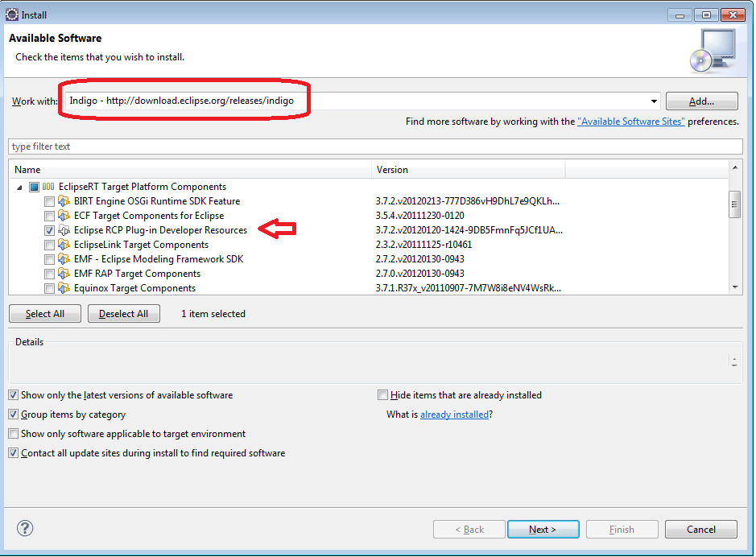Click the Equinox Target Components feature icon

[x=64, y=287]
